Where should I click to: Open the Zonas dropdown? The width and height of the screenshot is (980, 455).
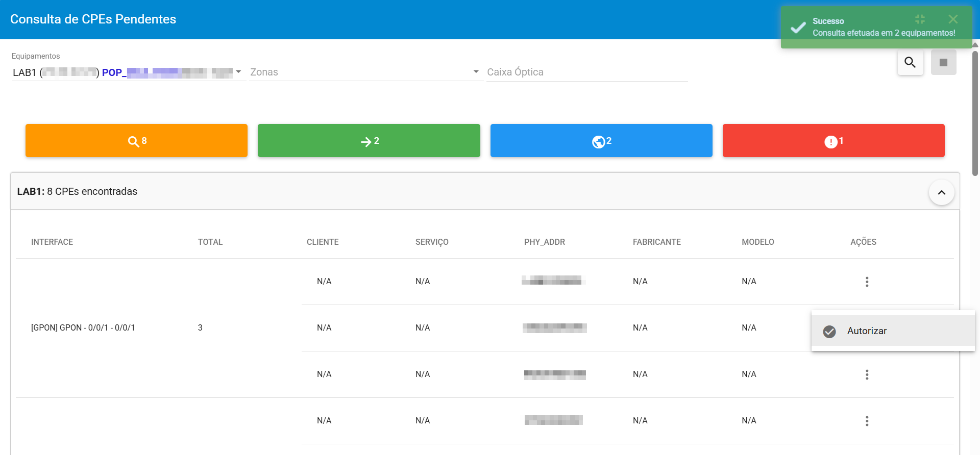pyautogui.click(x=365, y=72)
